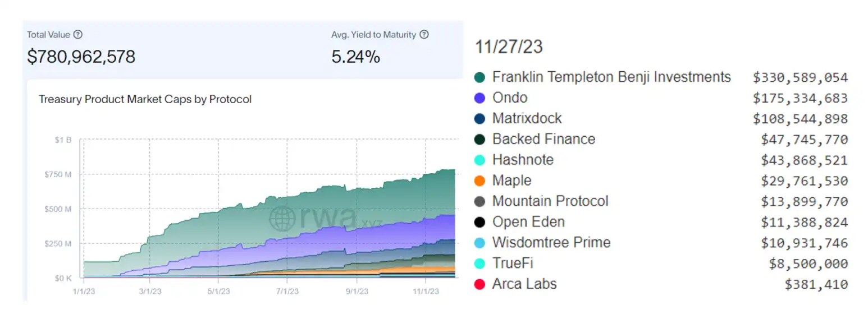Click the Open Eden legend entry

click(x=528, y=222)
